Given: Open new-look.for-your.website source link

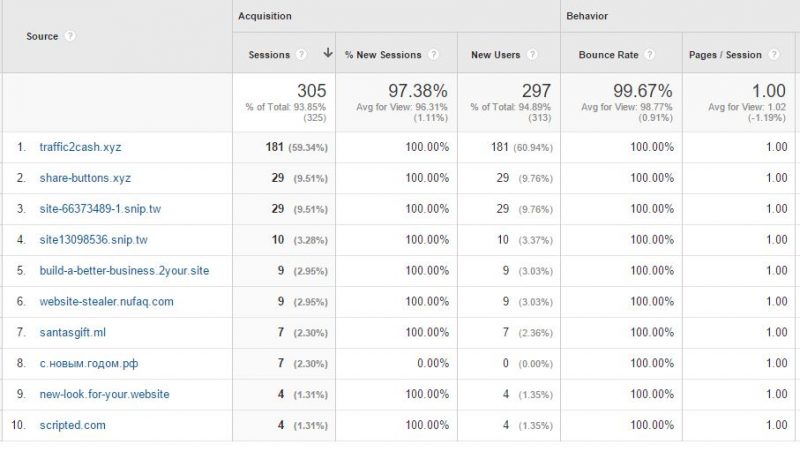Looking at the screenshot, I should (x=104, y=394).
